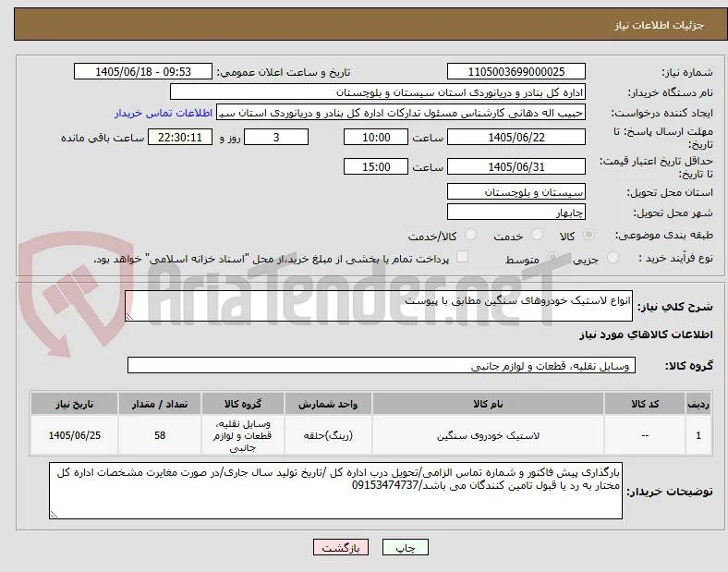The height and width of the screenshot is (572, 728).
Task: Select the متوسط purchase type radio
Action: pyautogui.click(x=552, y=258)
